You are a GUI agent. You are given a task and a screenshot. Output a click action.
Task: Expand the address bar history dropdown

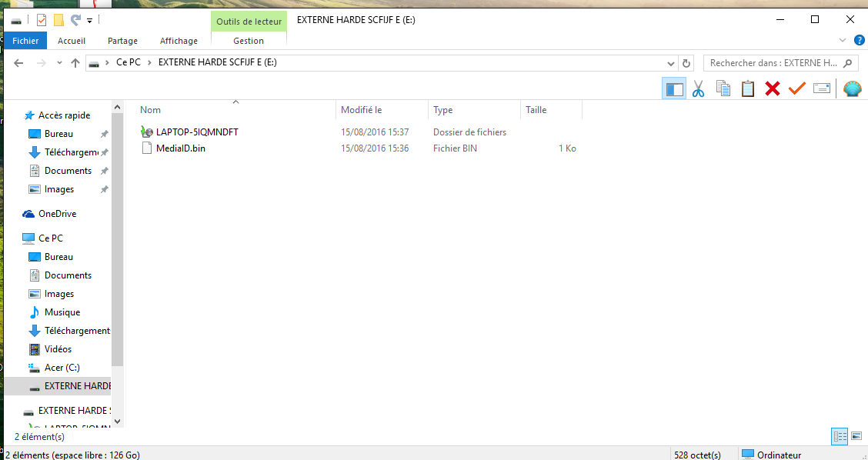[x=670, y=63]
